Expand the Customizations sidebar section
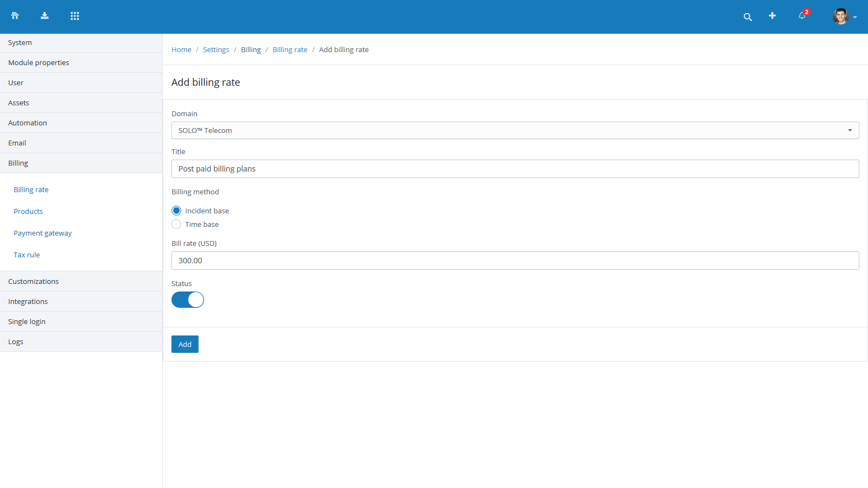 pos(34,281)
